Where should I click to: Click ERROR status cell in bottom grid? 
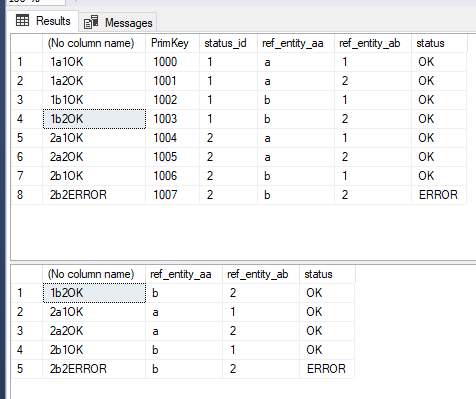tap(327, 369)
